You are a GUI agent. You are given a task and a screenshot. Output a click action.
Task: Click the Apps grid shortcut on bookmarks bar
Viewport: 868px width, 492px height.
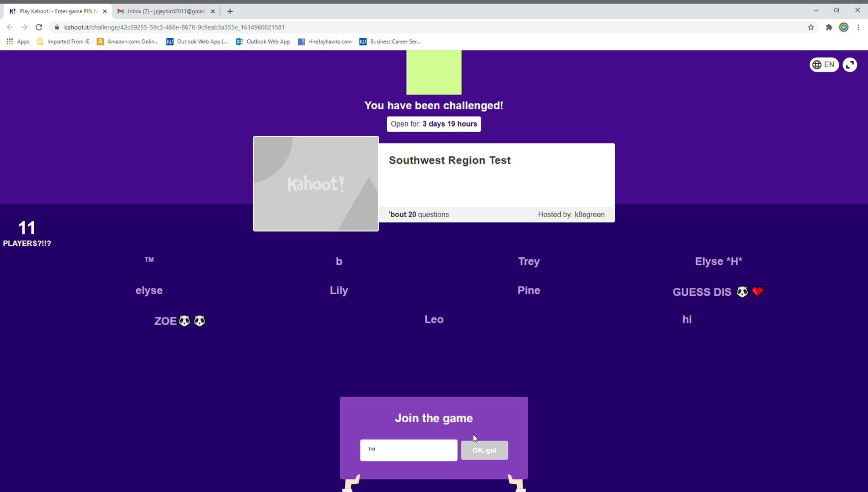click(10, 41)
